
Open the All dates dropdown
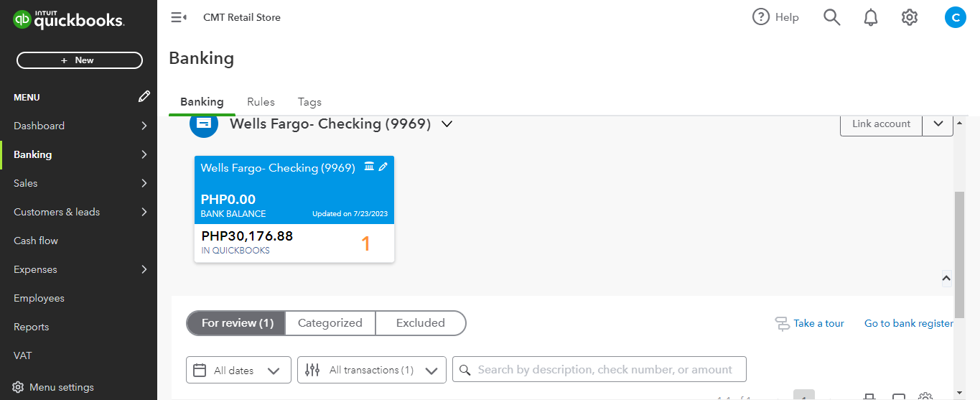tap(238, 371)
